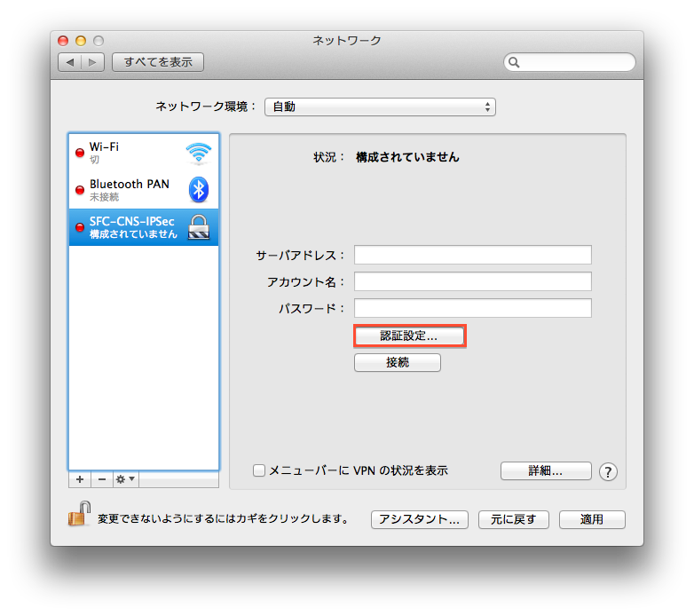Viewport: 694px width, 616px height.
Task: Click the search magnifier icon
Action: [x=515, y=63]
